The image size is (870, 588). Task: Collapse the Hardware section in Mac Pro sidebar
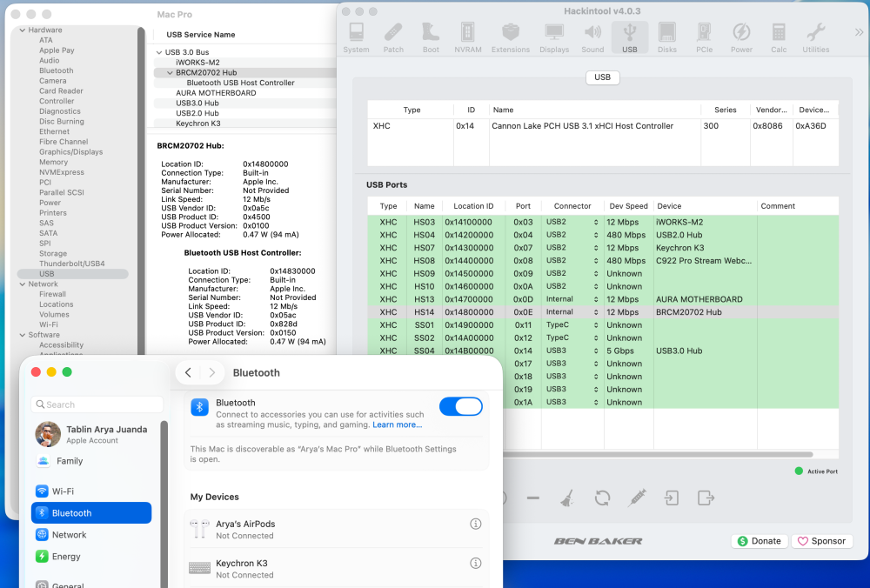coord(23,30)
